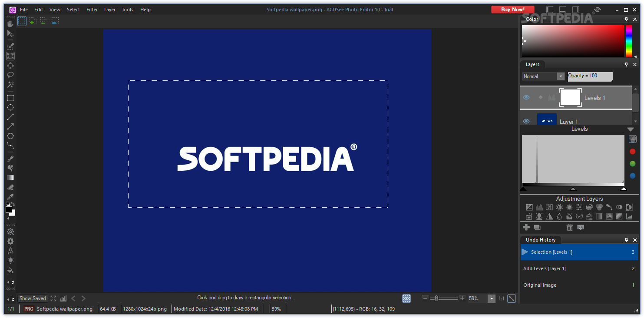Pin the Undo History panel
Viewport: 644px width, 318px height.
(626, 240)
